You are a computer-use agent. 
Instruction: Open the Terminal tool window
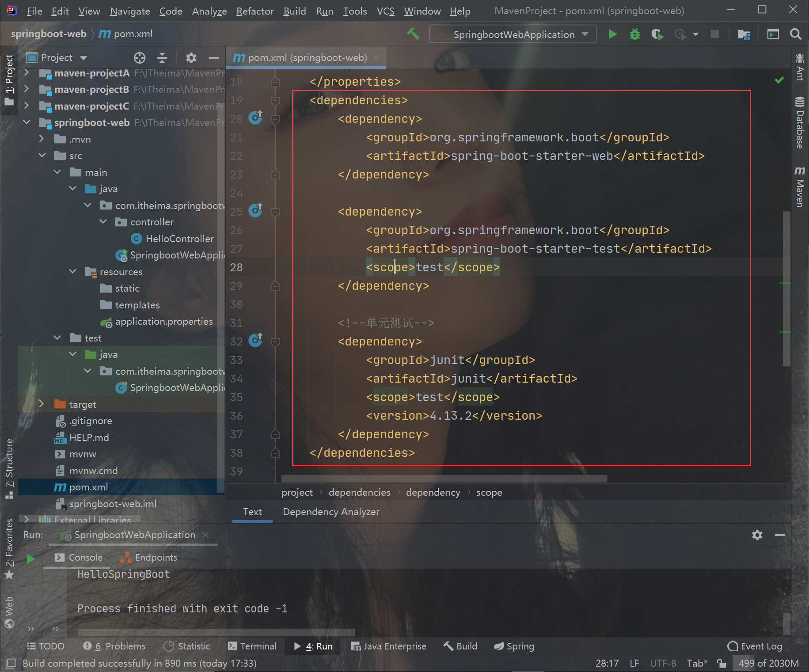[x=252, y=646]
